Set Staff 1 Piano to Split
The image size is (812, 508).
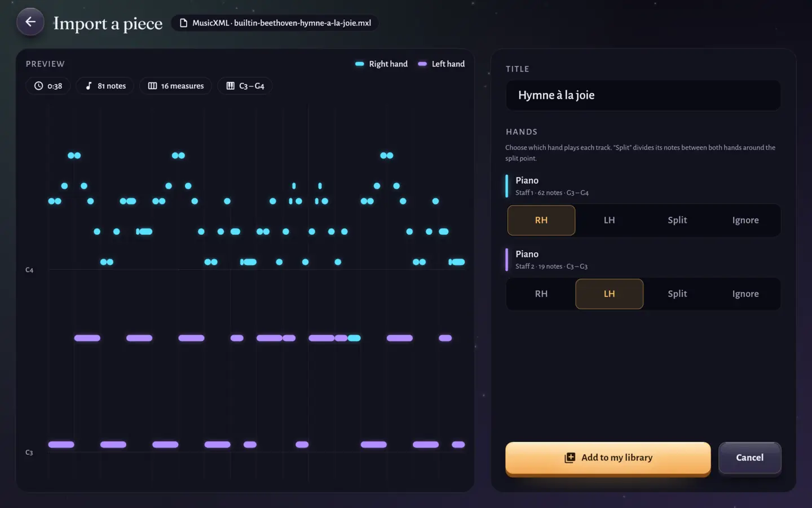pyautogui.click(x=677, y=220)
